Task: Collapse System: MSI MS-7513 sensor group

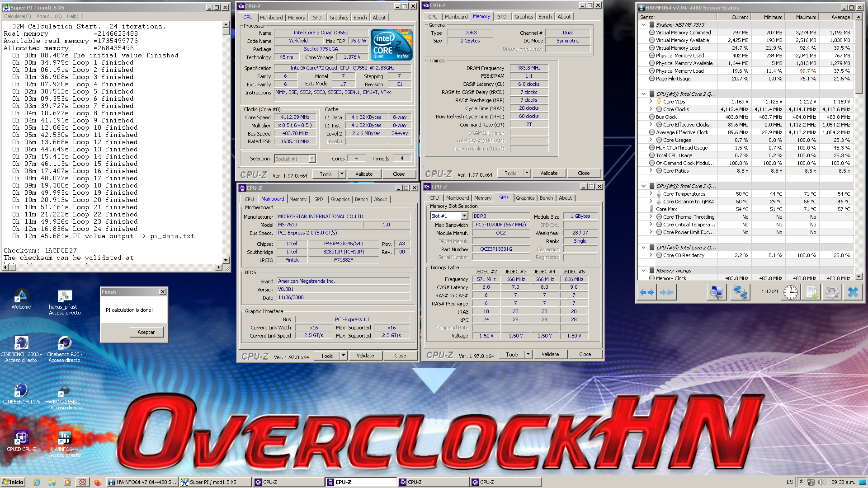Action: (x=643, y=25)
